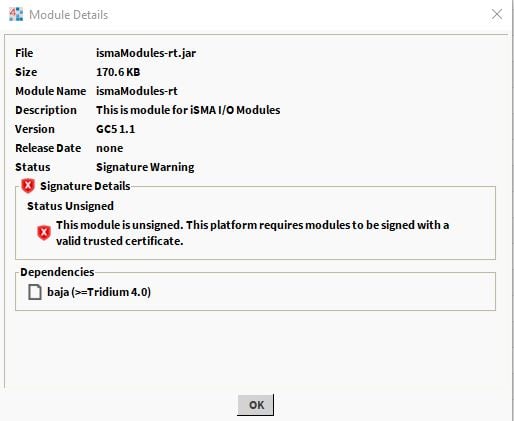Close the Module Details dialog
Screen dimensions: 514x421
(x=497, y=14)
